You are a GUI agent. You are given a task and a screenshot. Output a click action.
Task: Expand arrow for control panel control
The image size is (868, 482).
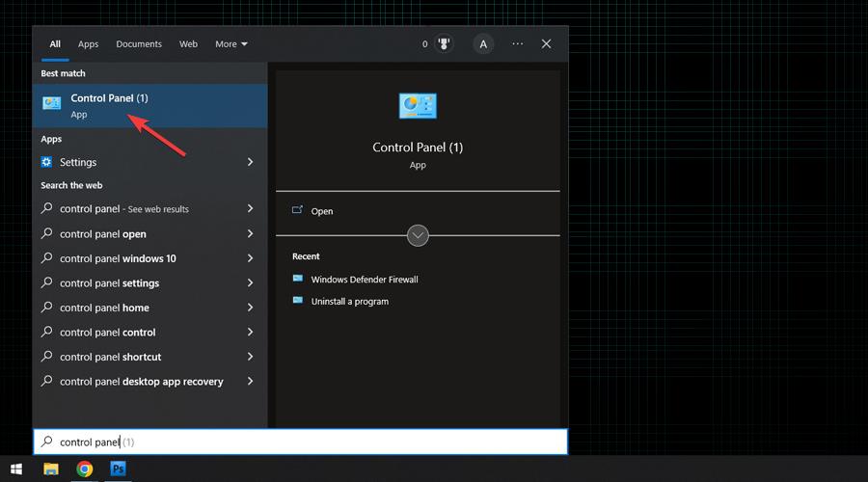pos(250,332)
